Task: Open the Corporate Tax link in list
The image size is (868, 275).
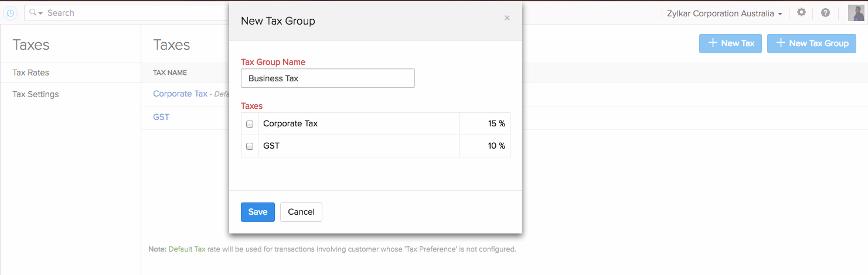Action: (x=180, y=94)
